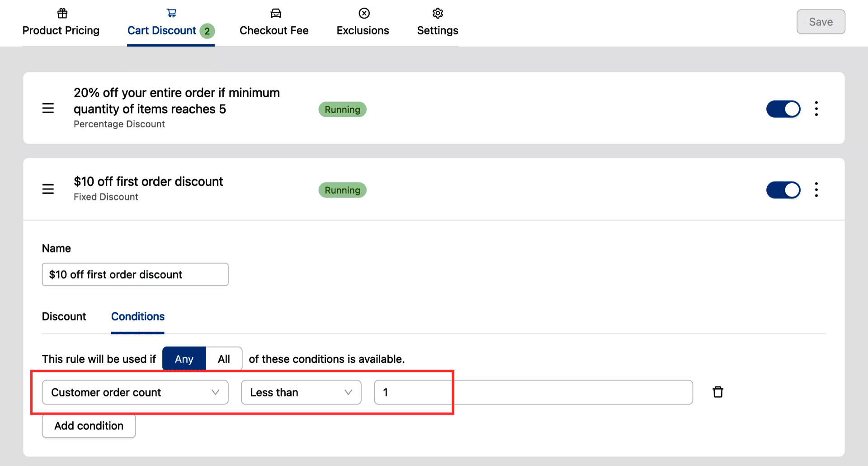Open three-dot menu for $10 off rule

point(816,190)
